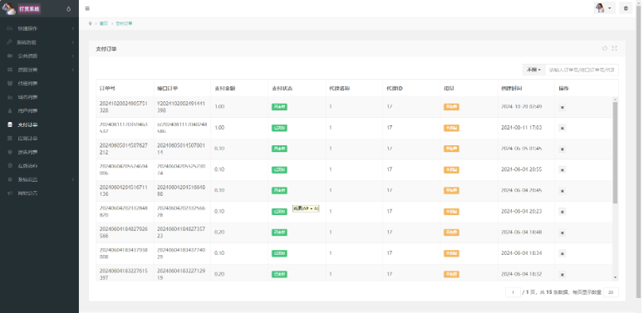Click the per-page count field showing 20
Screen dimensions: 644x313
coord(611,292)
